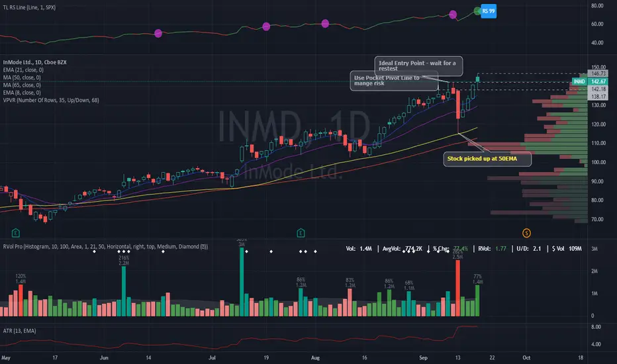Click the purple RS-line dot above July 19
617x364 pixels.
pyautogui.click(x=266, y=26)
